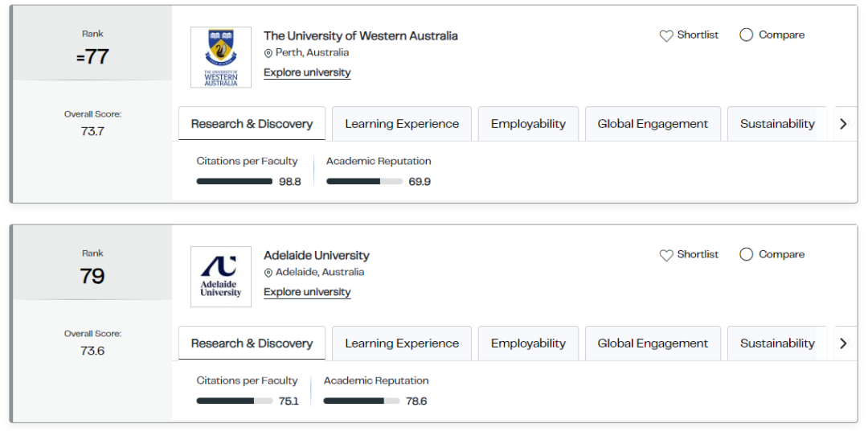Click the location pin icon beside Adelaide, Australia
The width and height of the screenshot is (868, 436).
268,273
